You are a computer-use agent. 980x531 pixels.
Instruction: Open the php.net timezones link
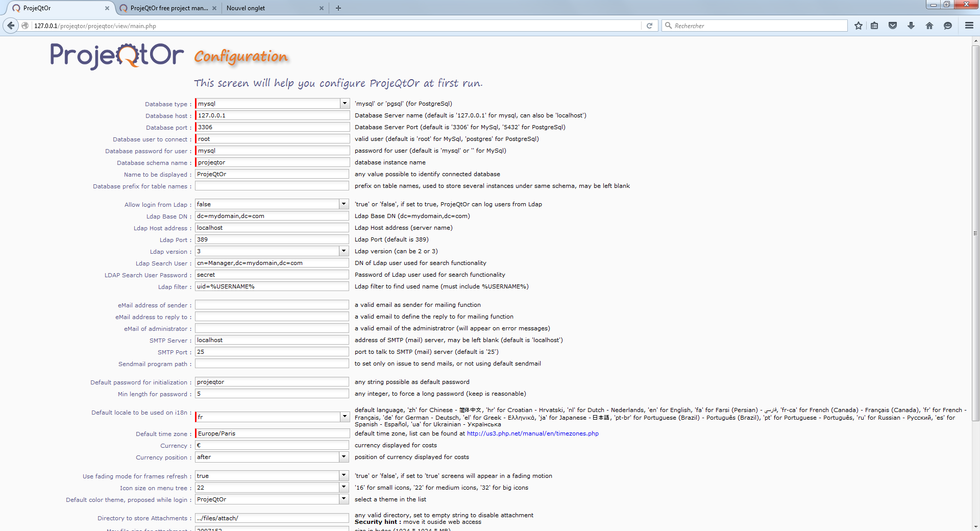click(x=532, y=433)
